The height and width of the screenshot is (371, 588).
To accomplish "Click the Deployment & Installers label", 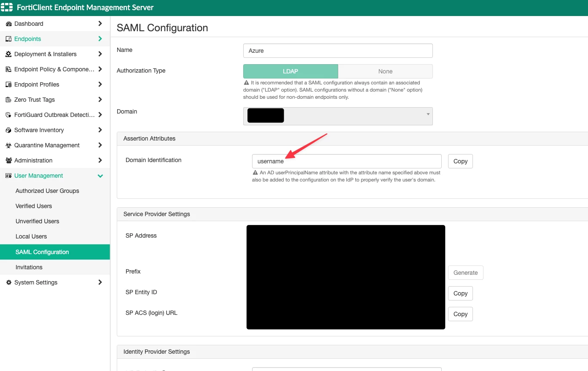I will tap(46, 54).
